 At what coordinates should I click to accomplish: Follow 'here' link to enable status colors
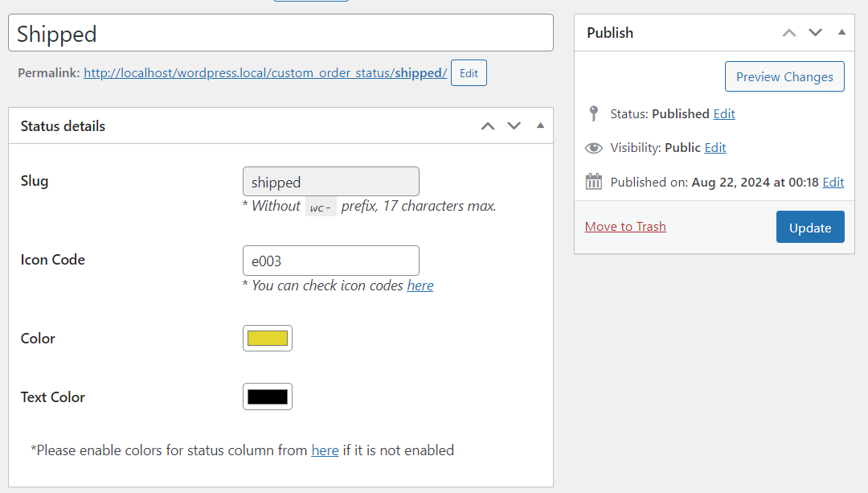tap(325, 450)
